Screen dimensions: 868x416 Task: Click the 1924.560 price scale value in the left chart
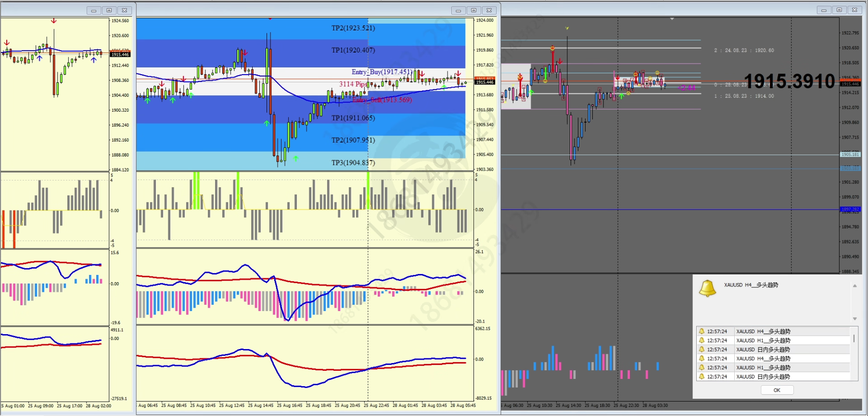click(120, 21)
